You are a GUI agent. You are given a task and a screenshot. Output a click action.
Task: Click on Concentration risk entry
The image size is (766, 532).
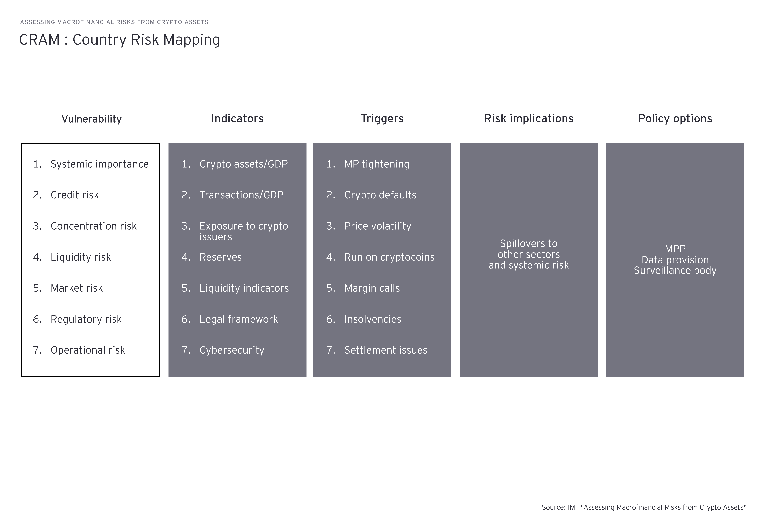tap(93, 226)
